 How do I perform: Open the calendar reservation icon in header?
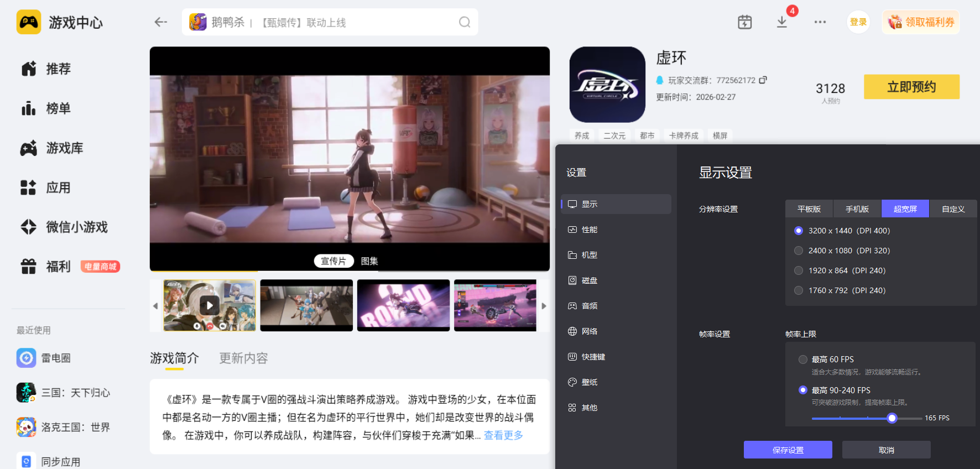[x=745, y=22]
